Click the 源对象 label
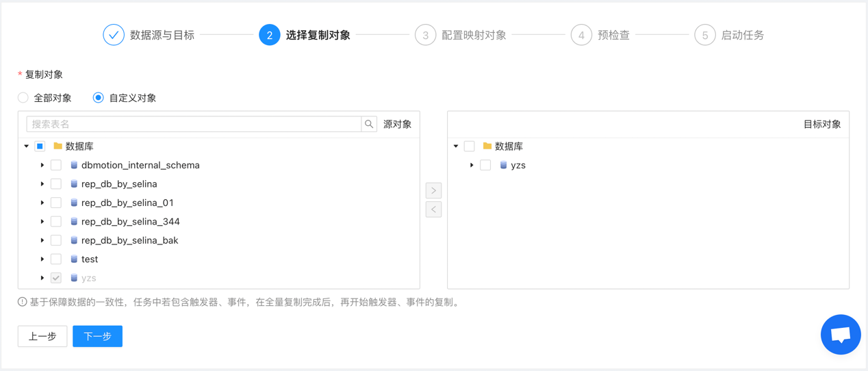 (x=398, y=124)
